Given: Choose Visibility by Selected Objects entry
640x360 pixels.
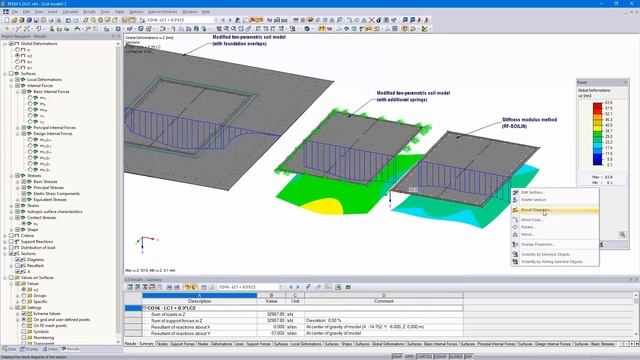Looking at the screenshot, I should 555,254.
